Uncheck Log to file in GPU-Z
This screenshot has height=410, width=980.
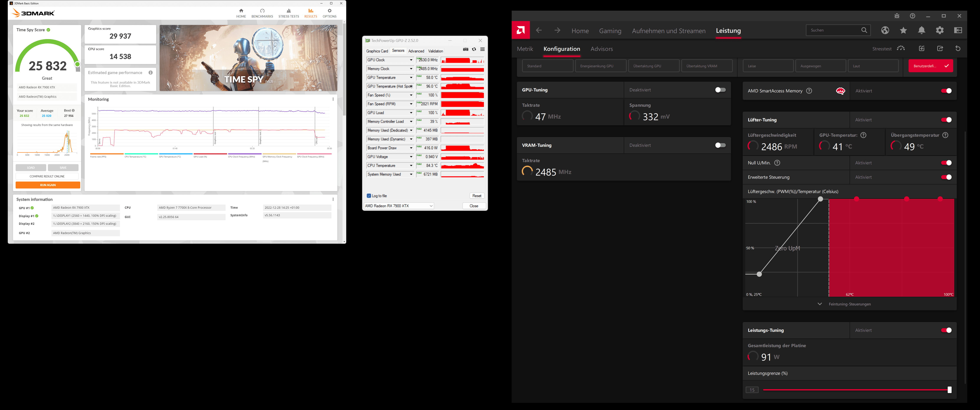(x=369, y=196)
